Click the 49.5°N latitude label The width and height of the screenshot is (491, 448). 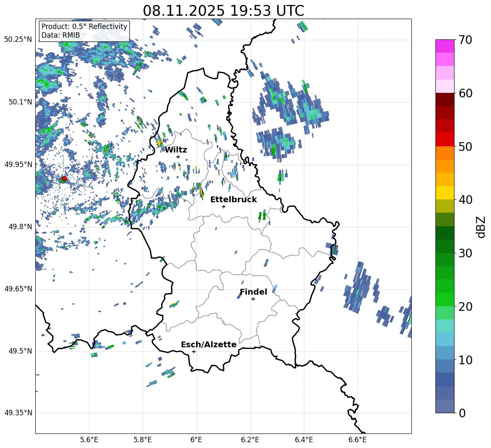click(21, 351)
